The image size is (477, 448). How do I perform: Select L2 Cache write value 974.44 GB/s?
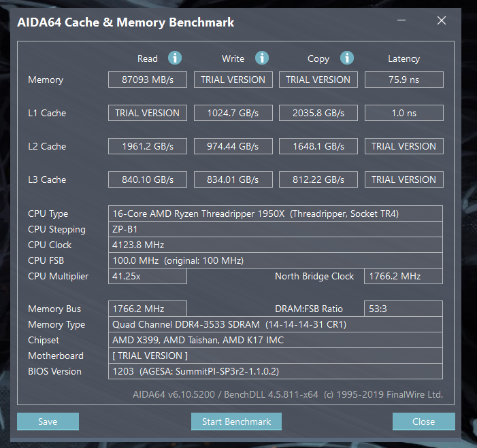tap(233, 146)
